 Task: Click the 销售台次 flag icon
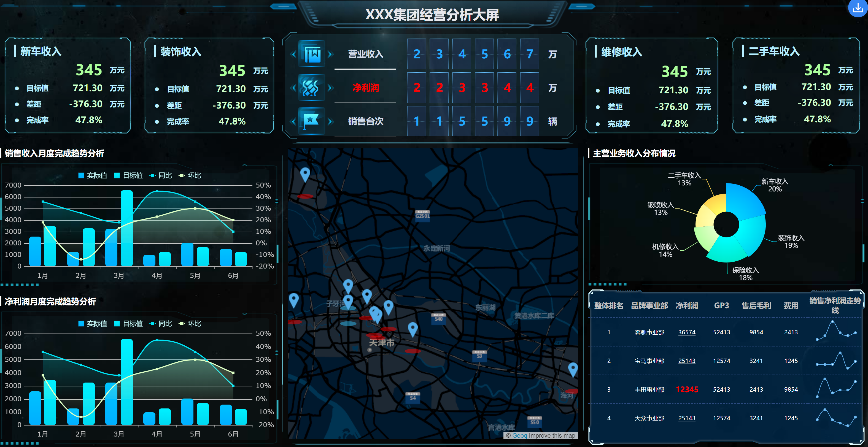tap(312, 121)
